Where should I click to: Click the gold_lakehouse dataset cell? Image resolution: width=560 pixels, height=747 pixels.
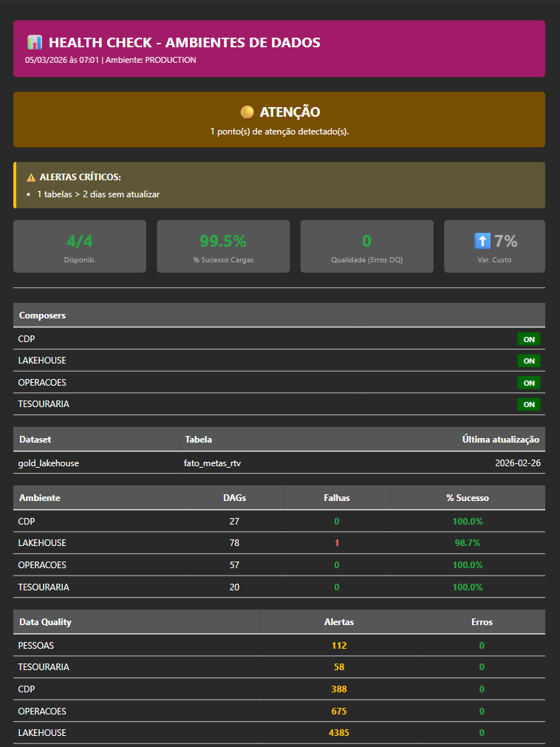coord(49,463)
